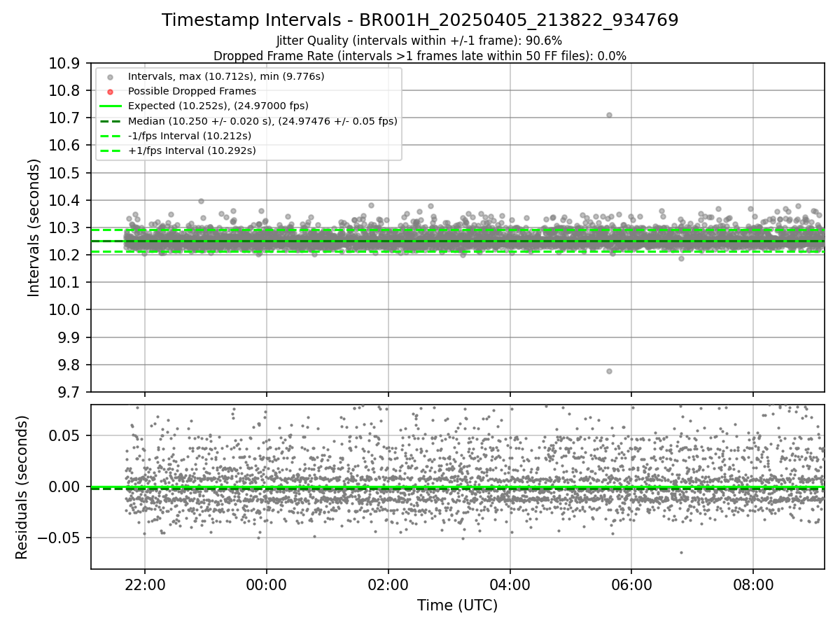Click the 'Residuals (seconds)' y-axis label

22,487
